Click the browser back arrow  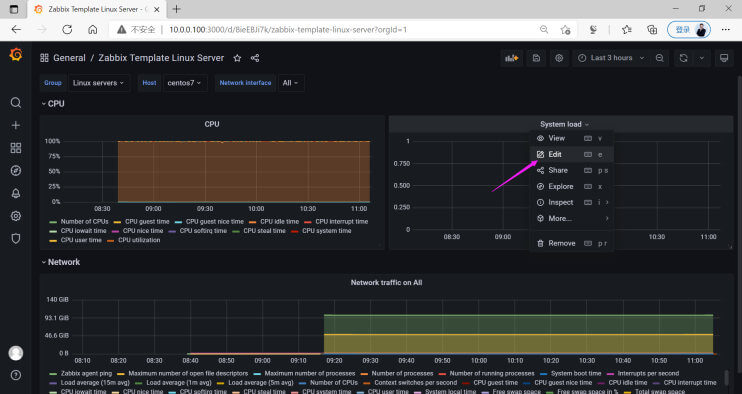[x=16, y=29]
